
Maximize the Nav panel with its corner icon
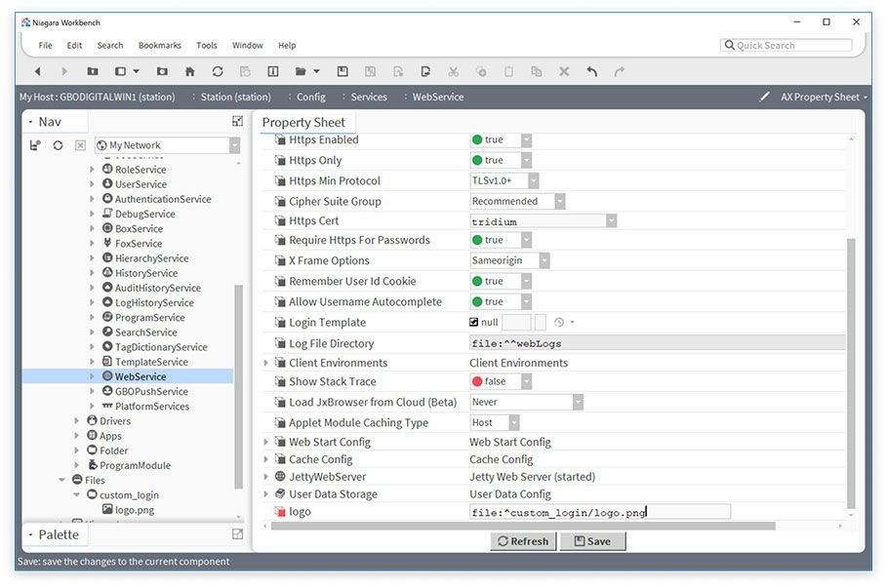coord(237,121)
